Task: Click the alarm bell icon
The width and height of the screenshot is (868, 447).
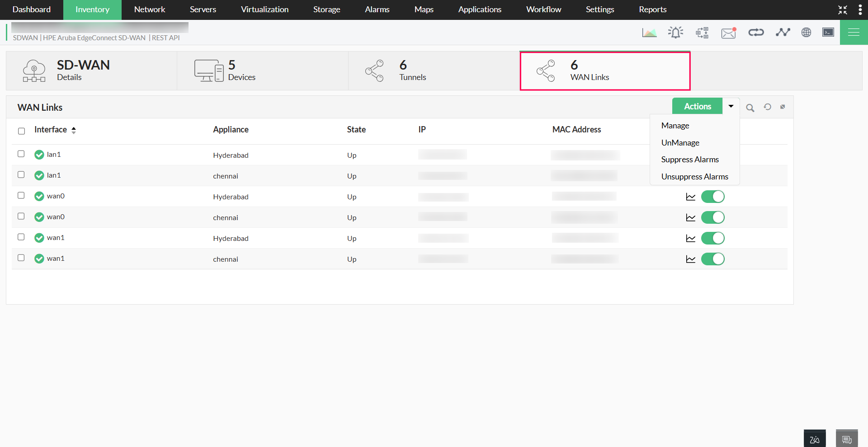Action: 675,33
